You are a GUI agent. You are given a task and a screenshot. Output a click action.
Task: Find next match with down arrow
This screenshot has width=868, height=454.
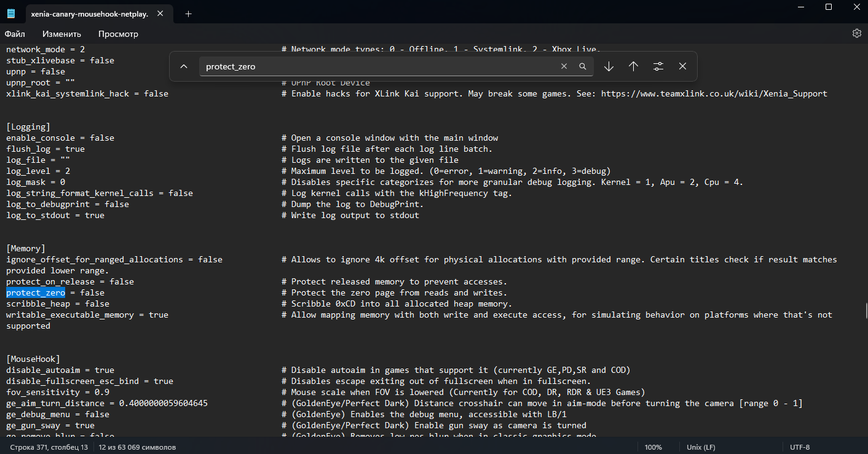[609, 66]
